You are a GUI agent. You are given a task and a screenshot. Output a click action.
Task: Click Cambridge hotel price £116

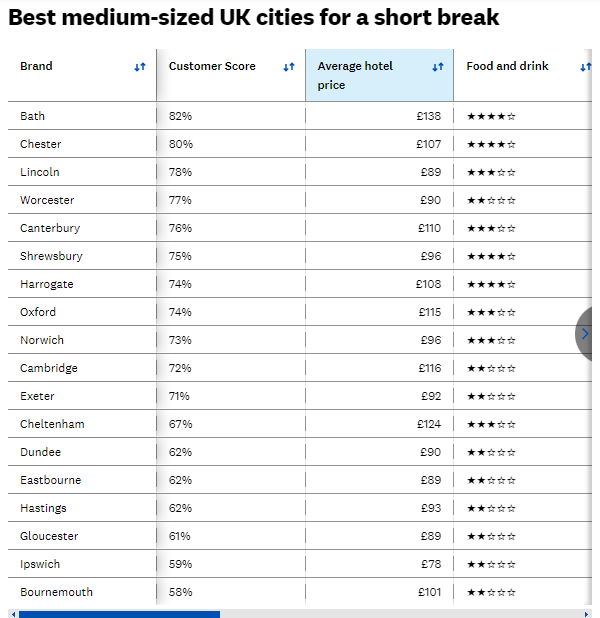(430, 368)
